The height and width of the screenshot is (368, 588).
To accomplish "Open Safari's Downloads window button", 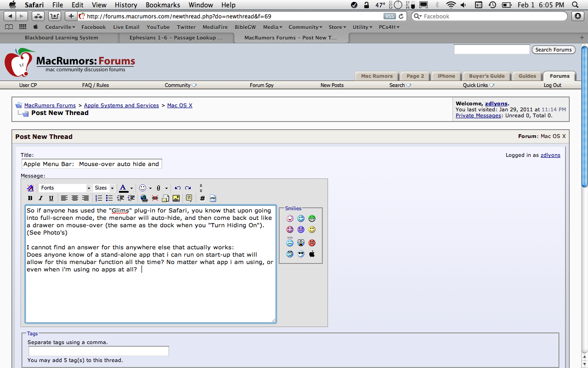I will click(x=578, y=16).
